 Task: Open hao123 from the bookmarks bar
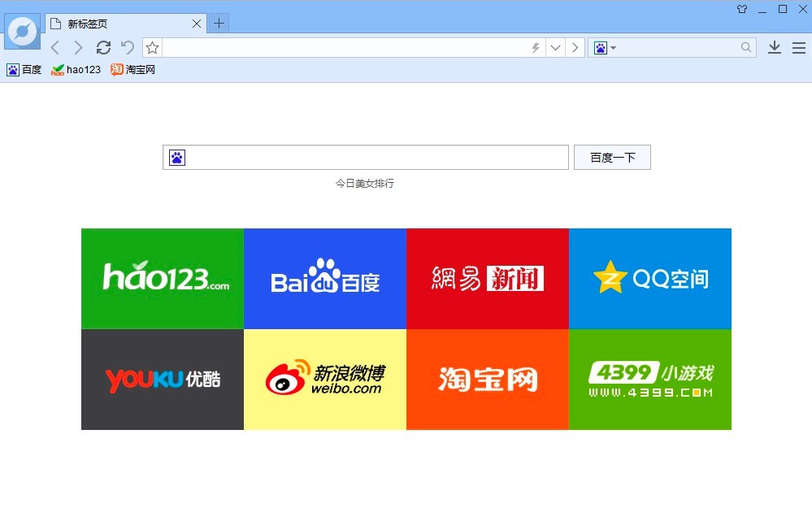point(76,70)
